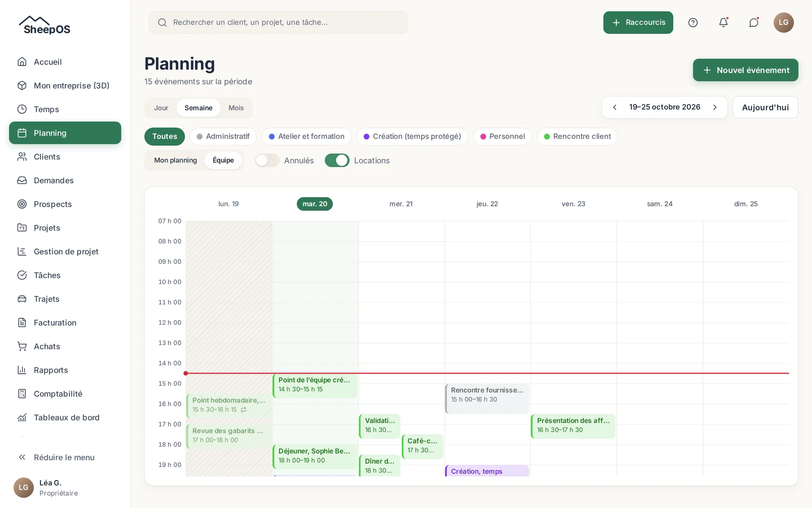Open the Présentation des aff... event on Friday
Image resolution: width=812 pixels, height=508 pixels.
573,426
